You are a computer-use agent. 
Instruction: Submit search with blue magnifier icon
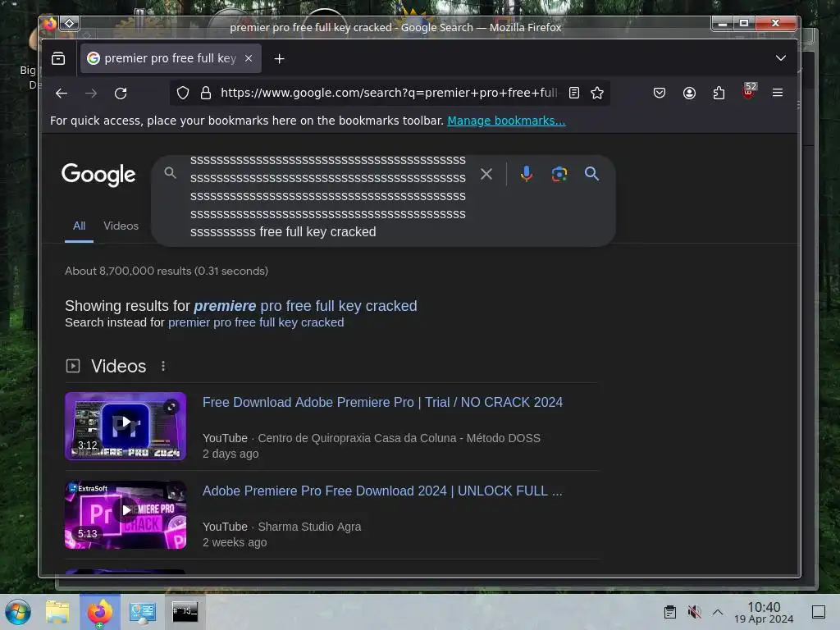coord(591,174)
